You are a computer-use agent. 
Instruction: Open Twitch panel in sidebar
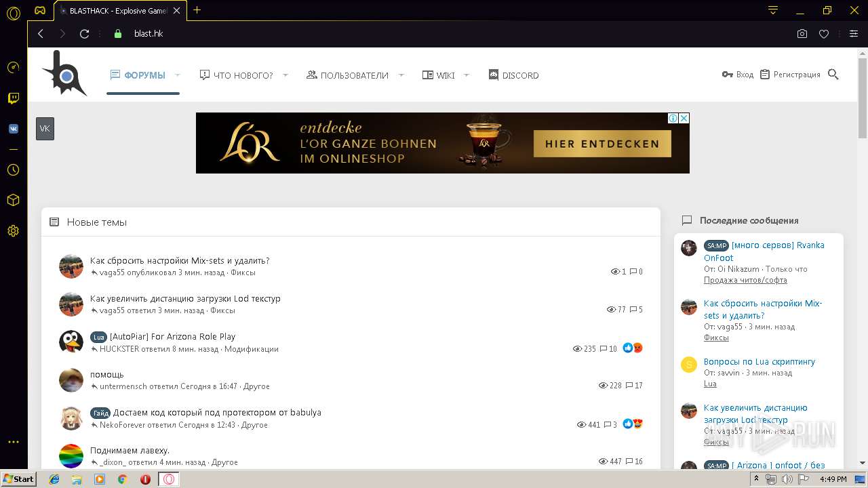13,99
